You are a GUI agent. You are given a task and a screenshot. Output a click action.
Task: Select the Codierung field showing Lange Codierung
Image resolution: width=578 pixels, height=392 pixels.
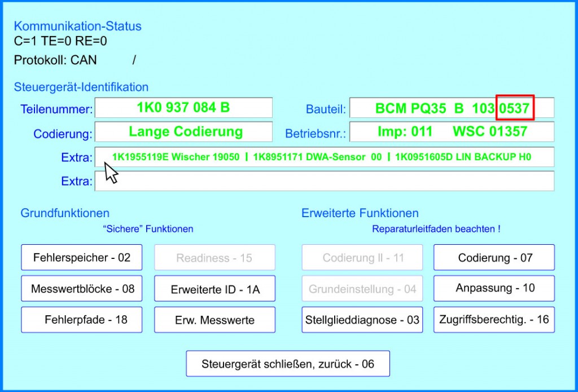183,132
